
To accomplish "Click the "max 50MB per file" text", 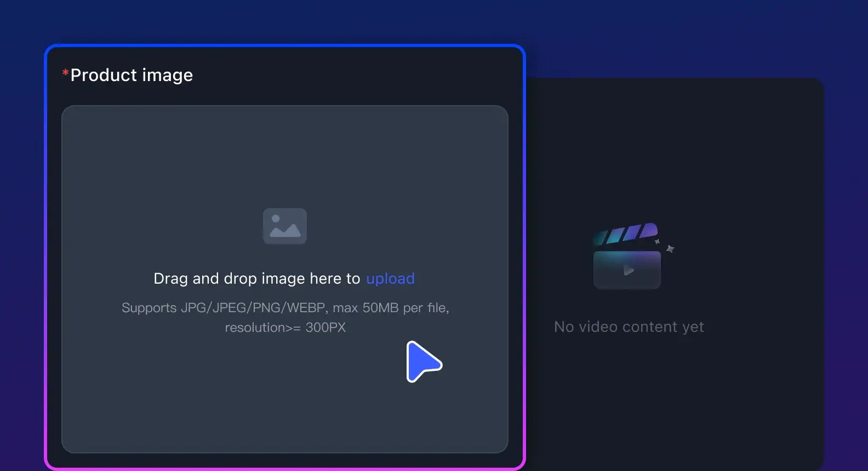I will [x=390, y=308].
